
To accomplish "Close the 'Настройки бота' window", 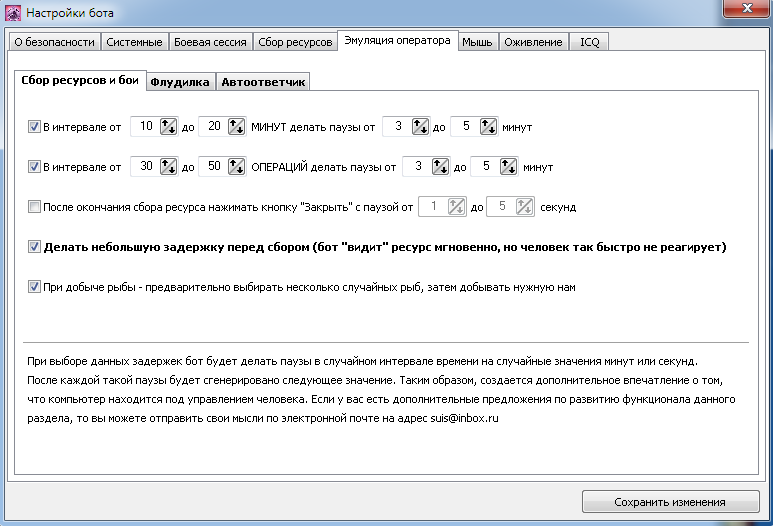I will tap(747, 8).
